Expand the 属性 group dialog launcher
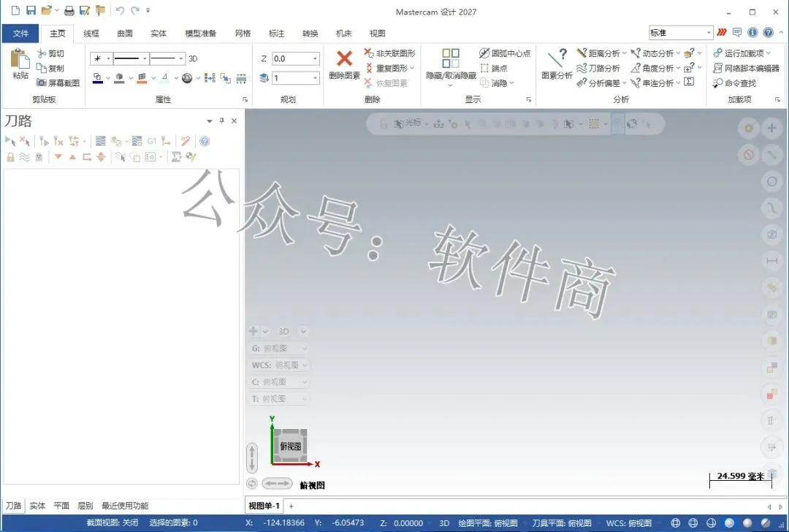Screen dimensions: 789x532 (245, 99)
